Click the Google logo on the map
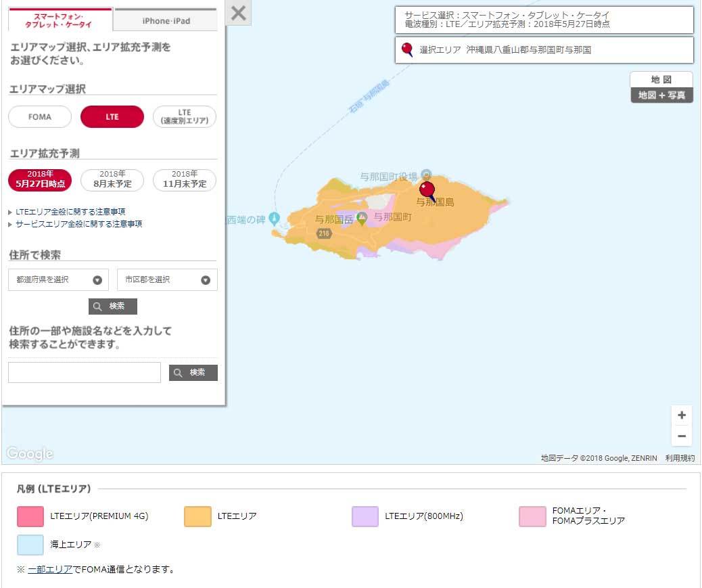This screenshot has width=702, height=588. coord(30,453)
